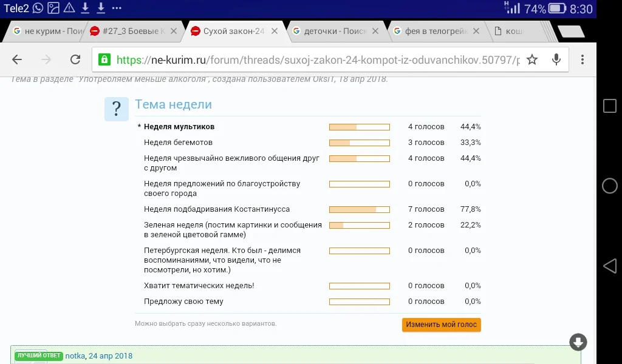Vote for Неделя бегемотов option

pos(176,142)
